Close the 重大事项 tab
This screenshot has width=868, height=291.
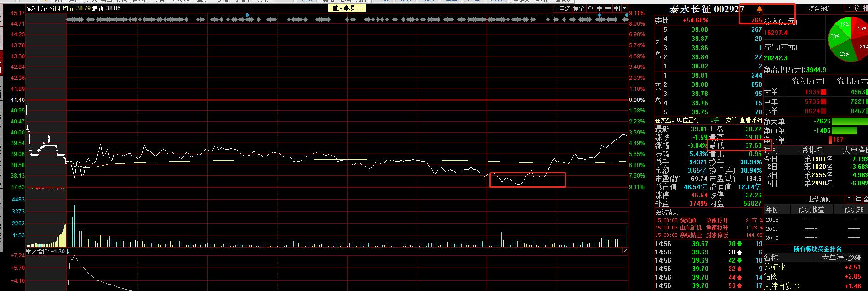(361, 8)
